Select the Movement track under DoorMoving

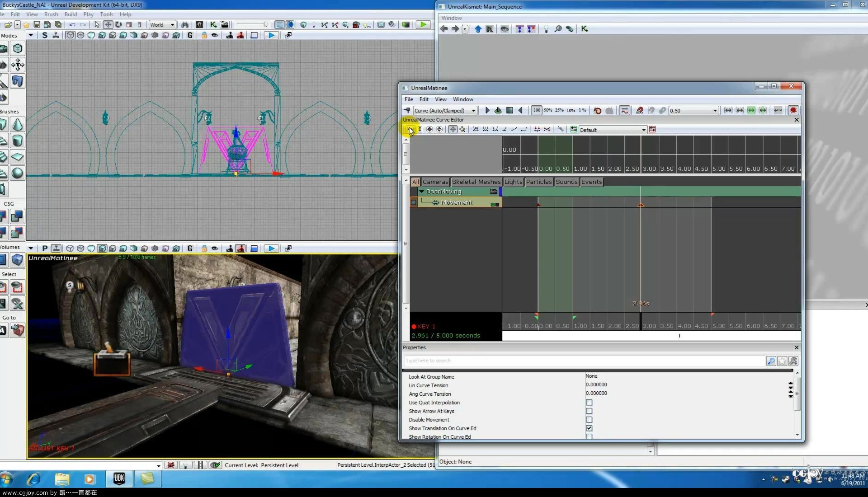coord(456,202)
